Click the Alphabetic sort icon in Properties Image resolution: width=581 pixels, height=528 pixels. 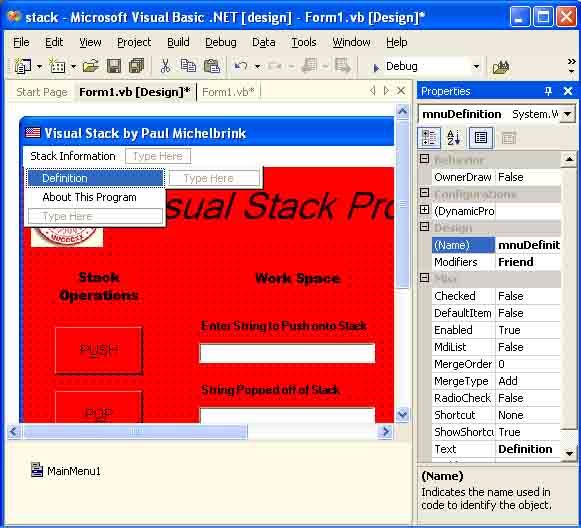pyautogui.click(x=454, y=138)
